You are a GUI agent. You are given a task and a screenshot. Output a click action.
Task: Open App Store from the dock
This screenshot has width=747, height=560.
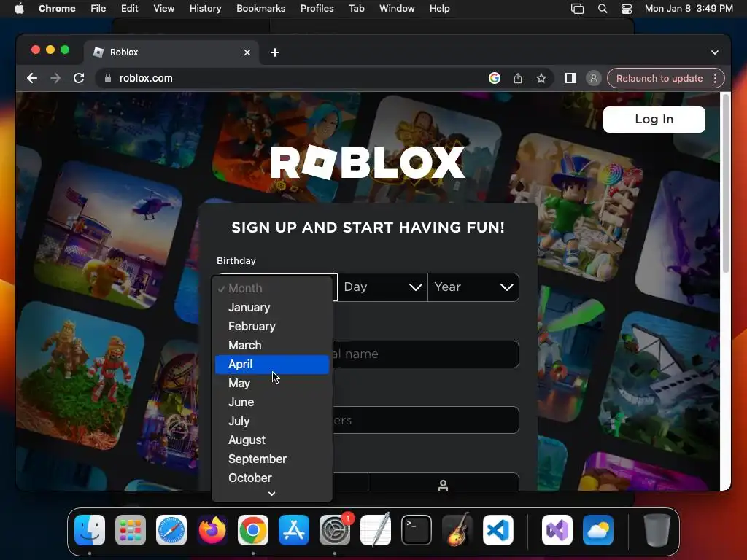294,530
